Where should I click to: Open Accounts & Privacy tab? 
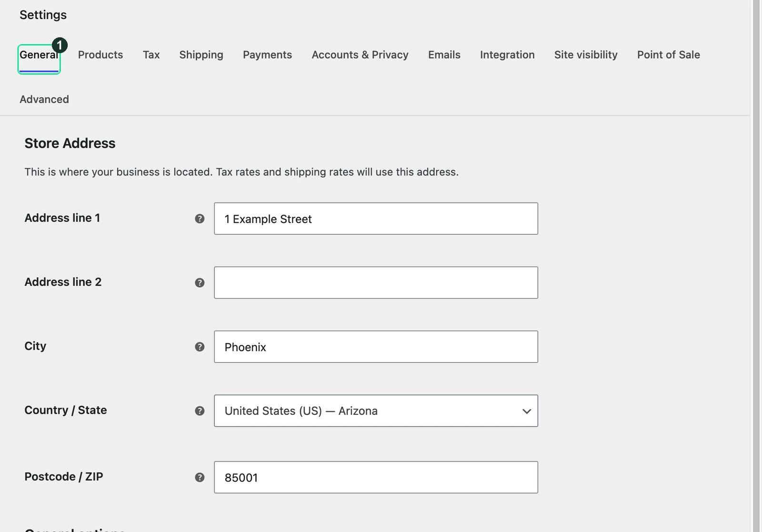tap(360, 55)
